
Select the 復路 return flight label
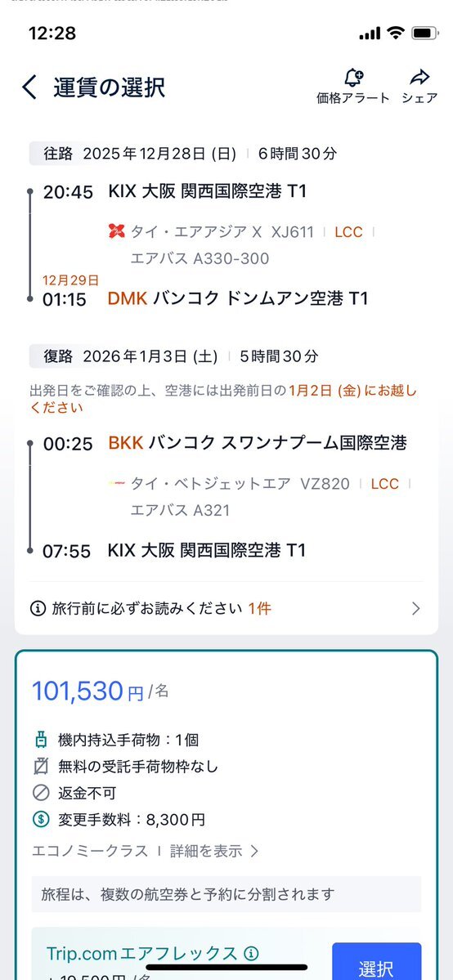pos(58,357)
